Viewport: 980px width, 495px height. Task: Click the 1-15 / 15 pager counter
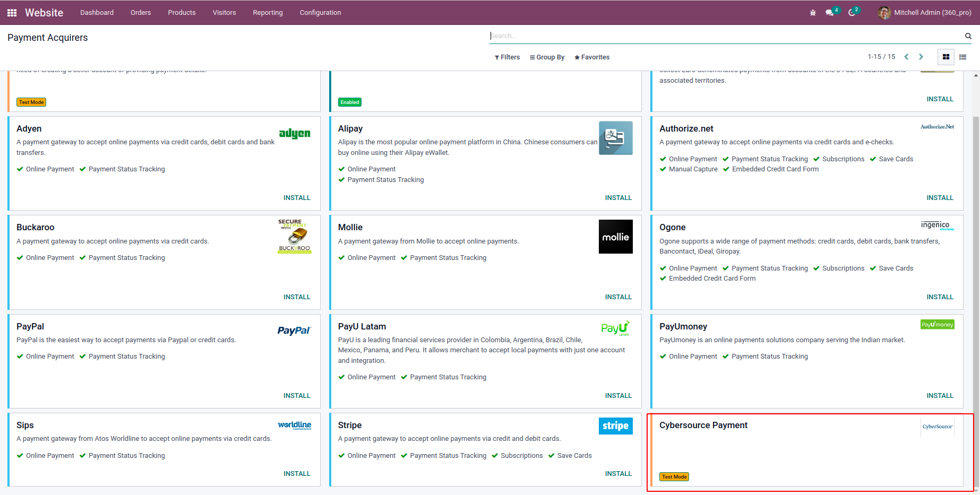pyautogui.click(x=881, y=57)
